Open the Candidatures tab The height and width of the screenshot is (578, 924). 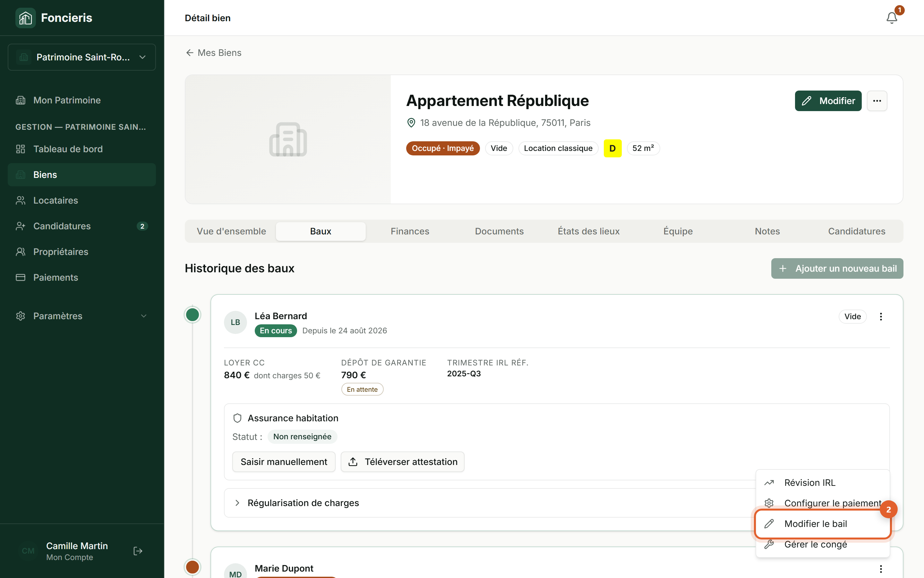(857, 231)
